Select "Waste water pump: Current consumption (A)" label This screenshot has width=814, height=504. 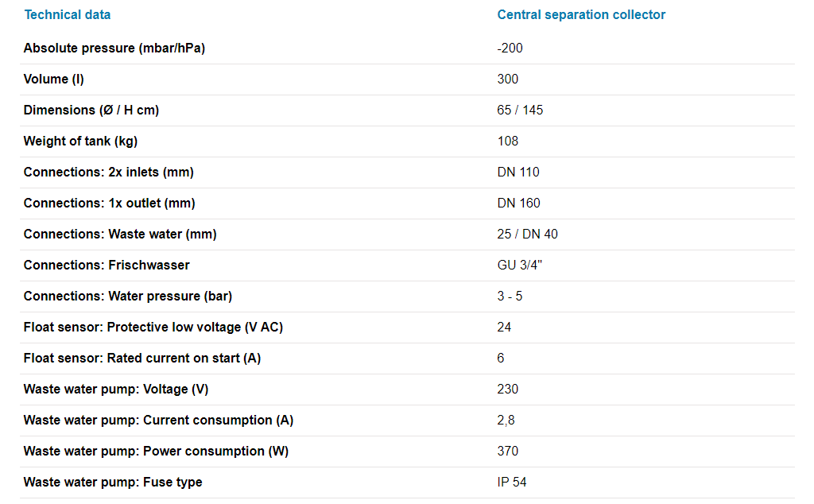pos(158,420)
